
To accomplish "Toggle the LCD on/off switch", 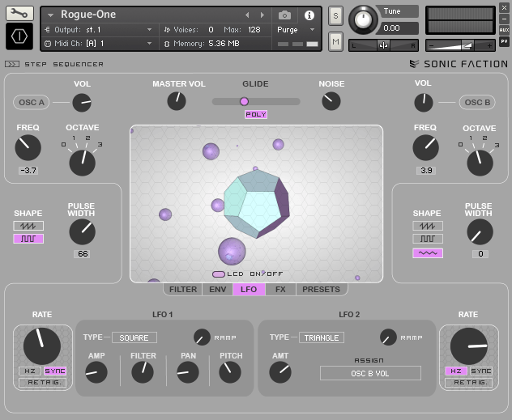I will (x=219, y=274).
